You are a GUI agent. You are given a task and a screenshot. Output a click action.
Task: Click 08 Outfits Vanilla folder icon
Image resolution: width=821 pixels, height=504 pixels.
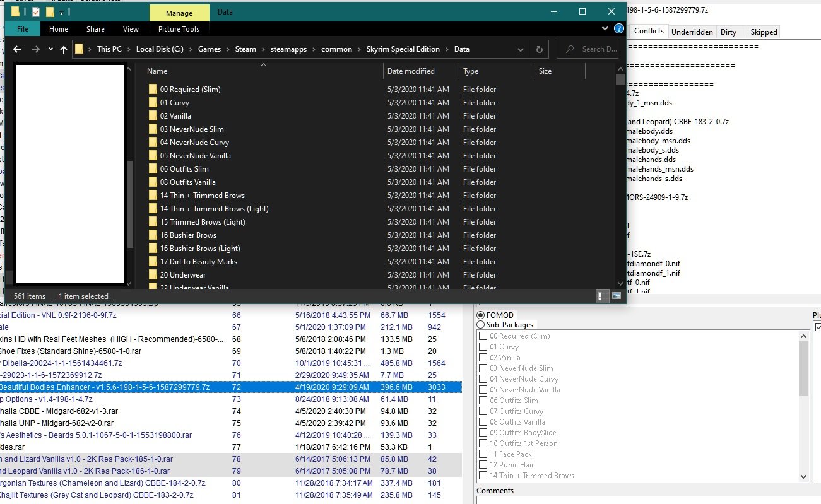click(x=152, y=182)
